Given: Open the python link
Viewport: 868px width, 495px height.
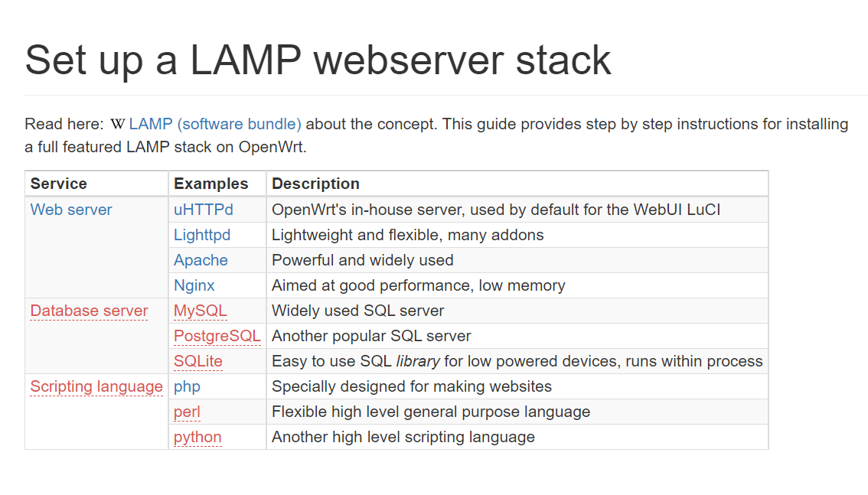Looking at the screenshot, I should [x=197, y=437].
